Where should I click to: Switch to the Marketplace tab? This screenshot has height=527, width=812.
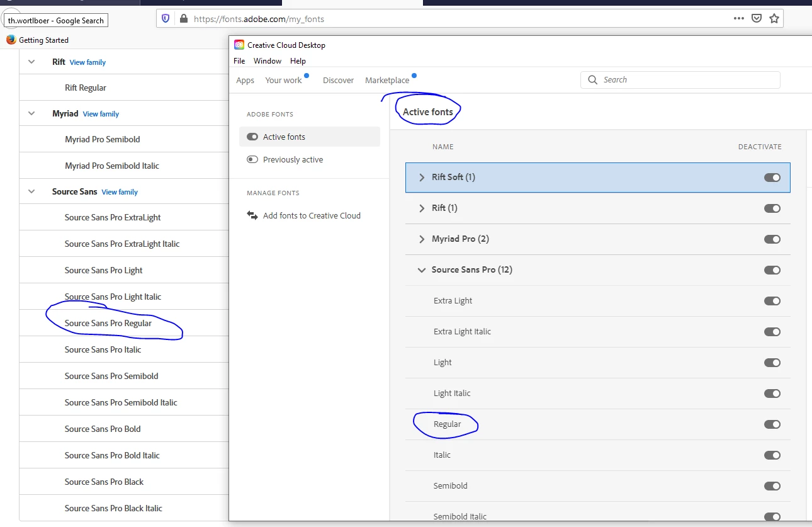(x=387, y=80)
